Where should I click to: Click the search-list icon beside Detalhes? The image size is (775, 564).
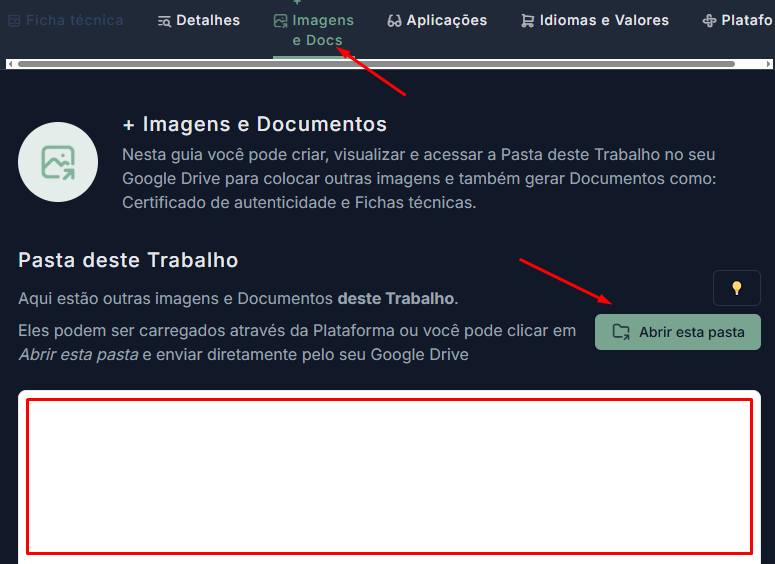(164, 21)
